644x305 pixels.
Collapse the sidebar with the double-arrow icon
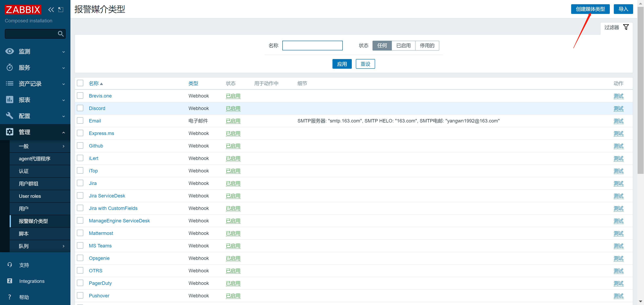coord(51,9)
